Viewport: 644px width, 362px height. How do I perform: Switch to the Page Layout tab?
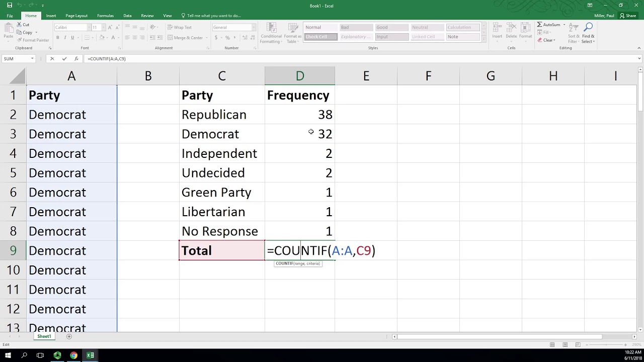76,16
